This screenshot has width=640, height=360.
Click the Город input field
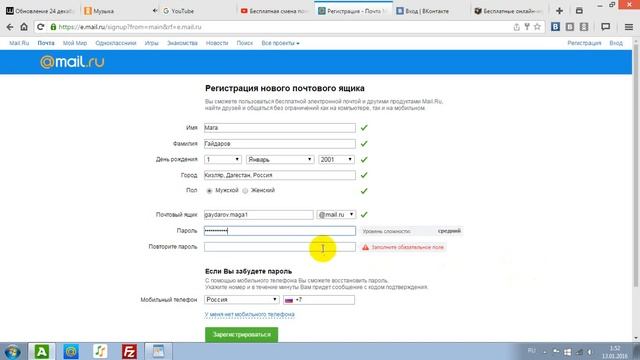pyautogui.click(x=280, y=175)
